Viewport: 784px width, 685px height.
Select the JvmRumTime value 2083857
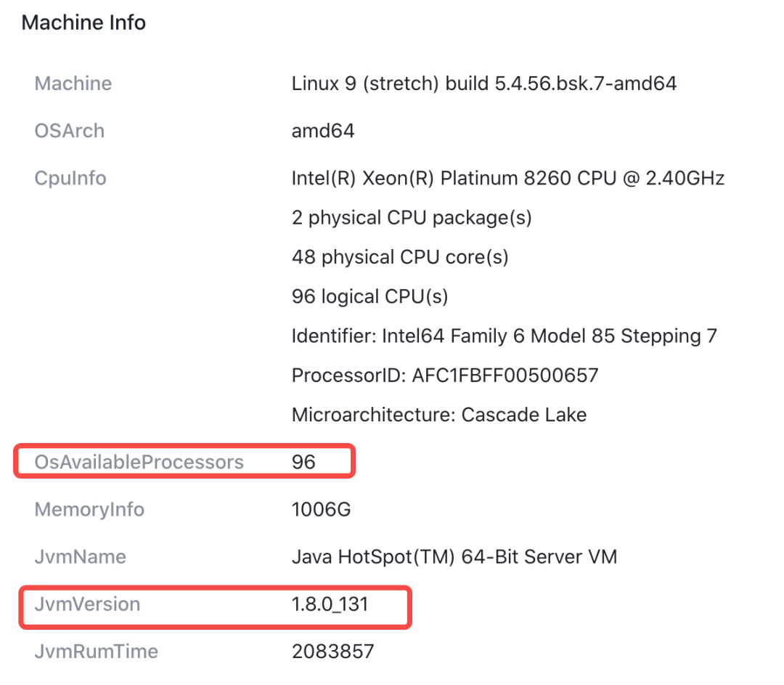[332, 652]
